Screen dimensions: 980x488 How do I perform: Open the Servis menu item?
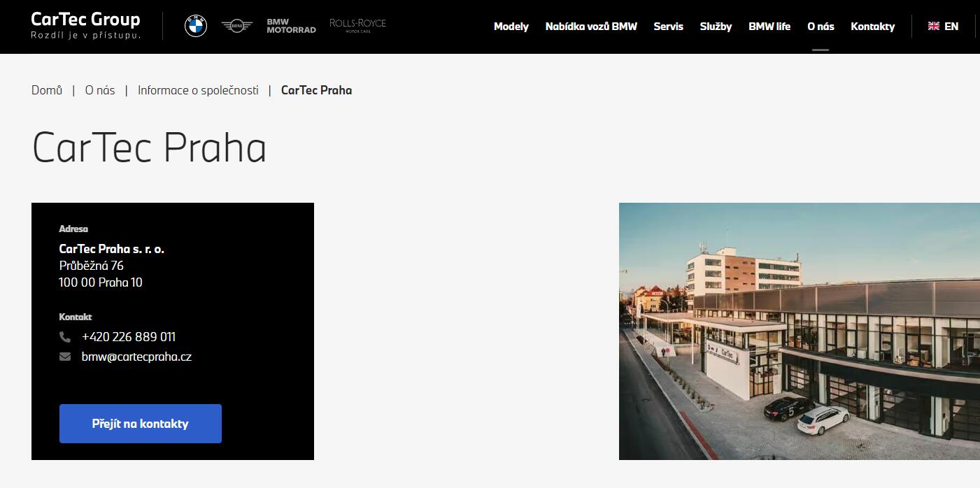point(668,27)
